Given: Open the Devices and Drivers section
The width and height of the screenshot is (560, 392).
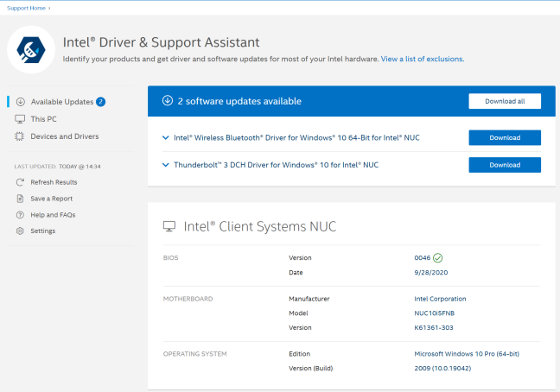Looking at the screenshot, I should click(65, 136).
